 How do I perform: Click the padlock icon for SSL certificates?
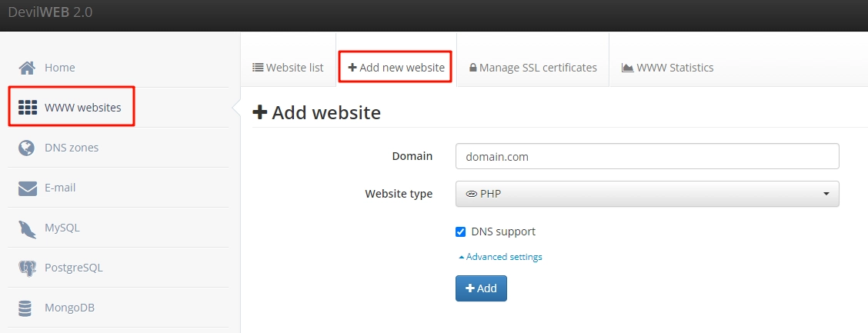[472, 68]
